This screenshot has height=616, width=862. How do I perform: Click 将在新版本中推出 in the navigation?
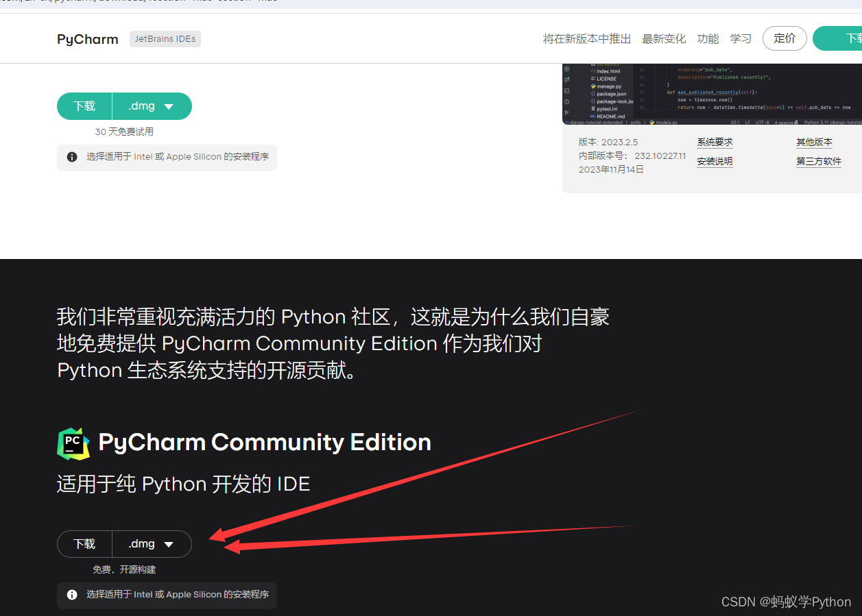pos(586,38)
